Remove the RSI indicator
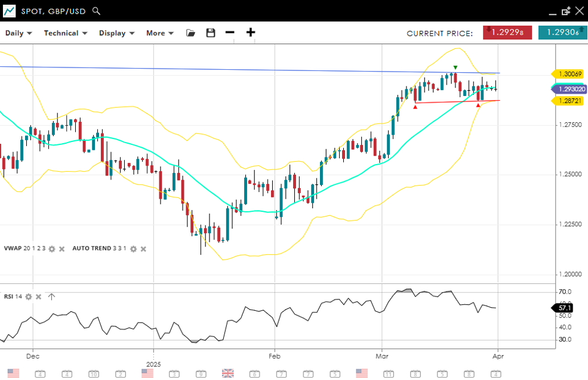 [x=38, y=296]
